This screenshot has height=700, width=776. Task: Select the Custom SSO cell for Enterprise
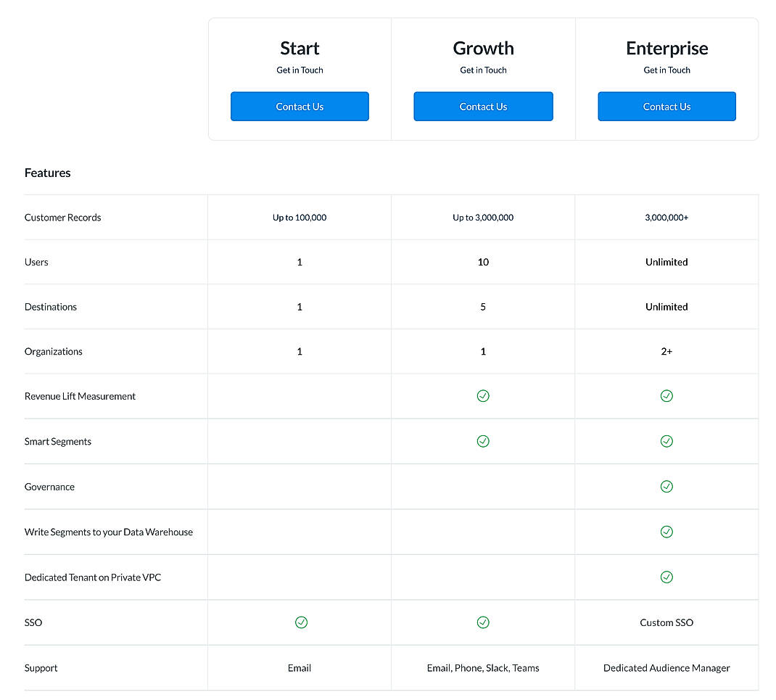[666, 622]
